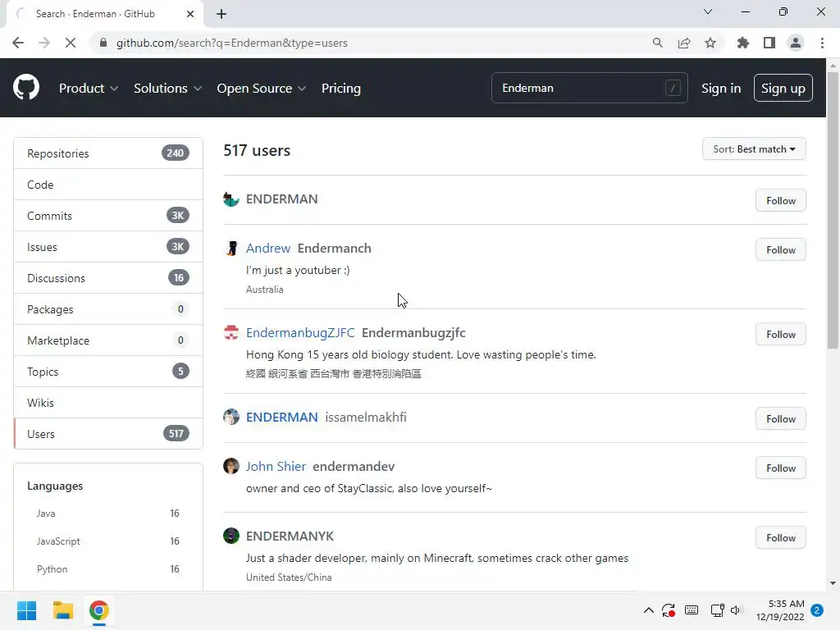This screenshot has height=630, width=840.
Task: Click the Chrome taskbar icon
Action: point(99,610)
